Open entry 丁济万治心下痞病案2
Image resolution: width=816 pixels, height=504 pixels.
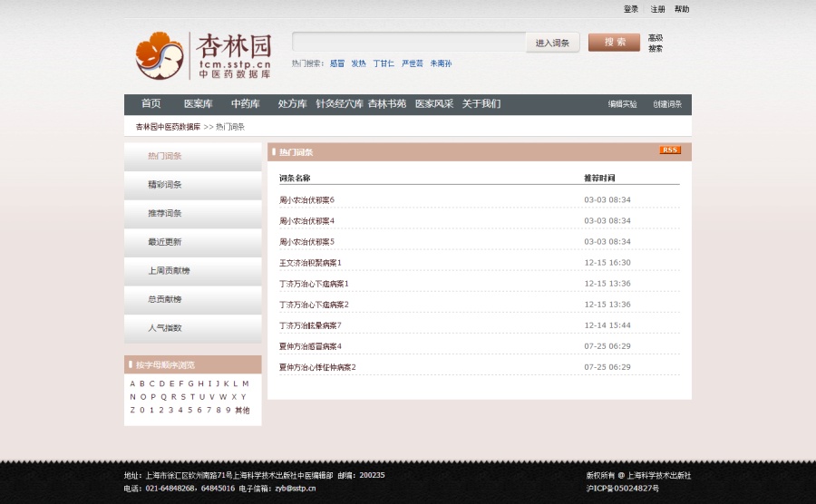click(x=314, y=305)
